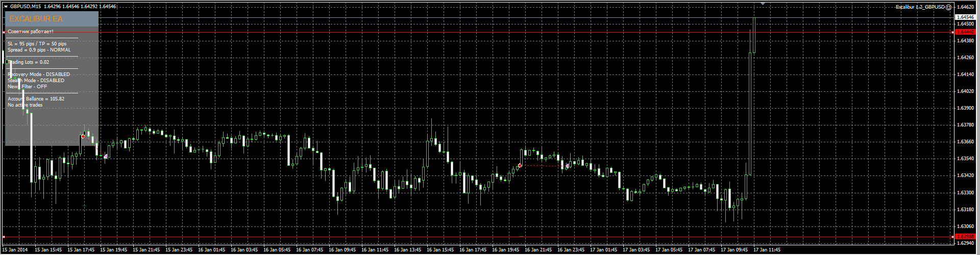Image resolution: width=980 pixels, height=255 pixels.
Task: Click the '17 Jan 11:45' time axis label
Action: pyautogui.click(x=767, y=250)
